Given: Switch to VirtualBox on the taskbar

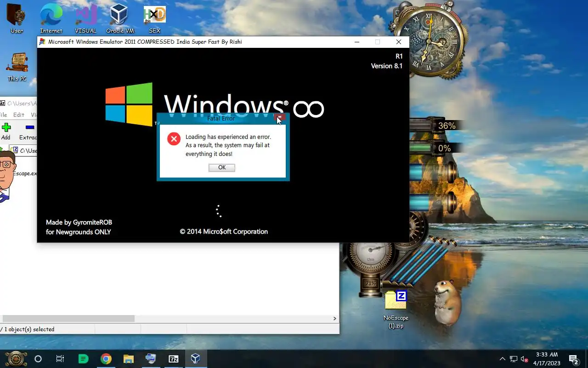Looking at the screenshot, I should 196,359.
